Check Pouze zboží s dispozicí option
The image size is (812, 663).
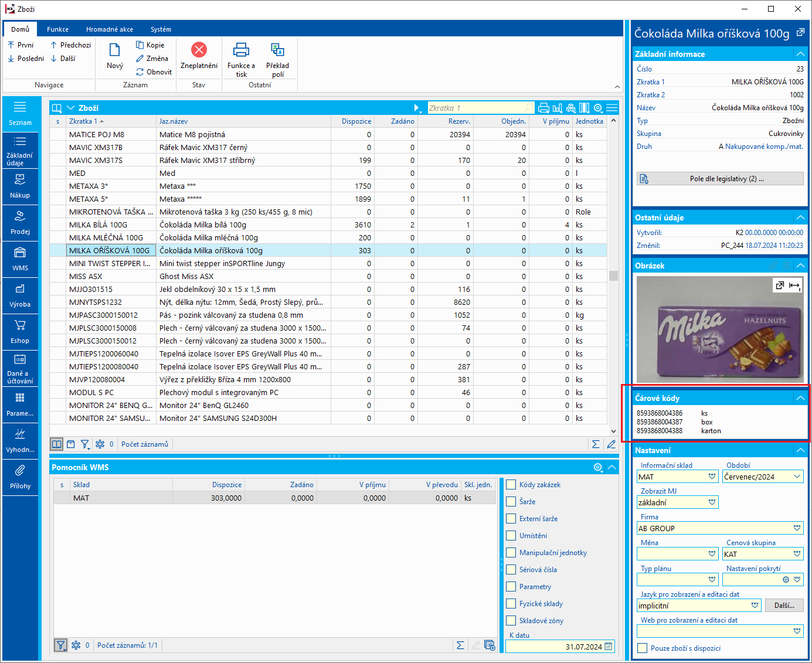click(x=643, y=648)
